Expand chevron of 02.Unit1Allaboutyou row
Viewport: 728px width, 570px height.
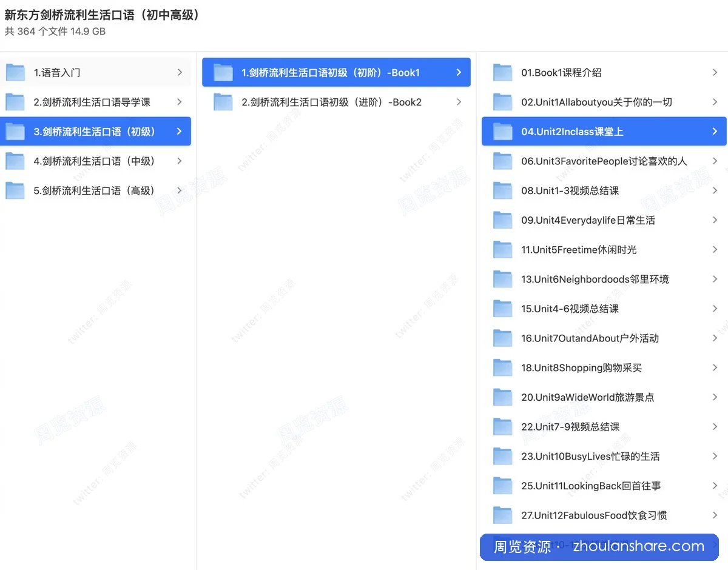pos(715,102)
